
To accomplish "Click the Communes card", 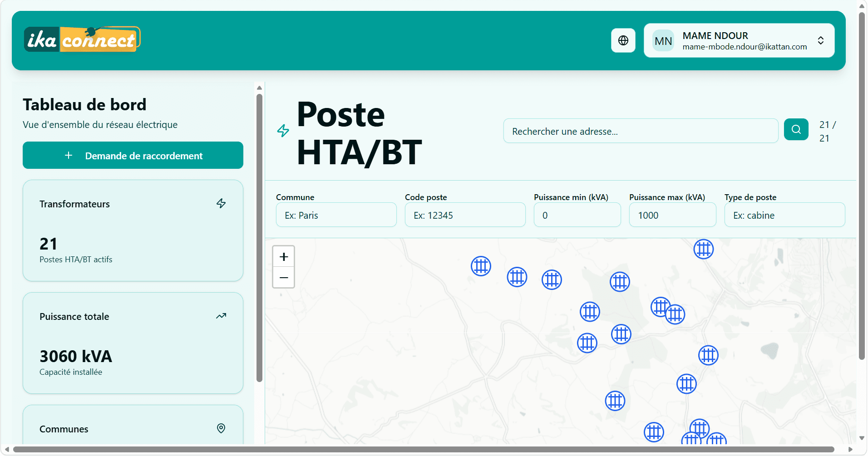I will point(133,425).
